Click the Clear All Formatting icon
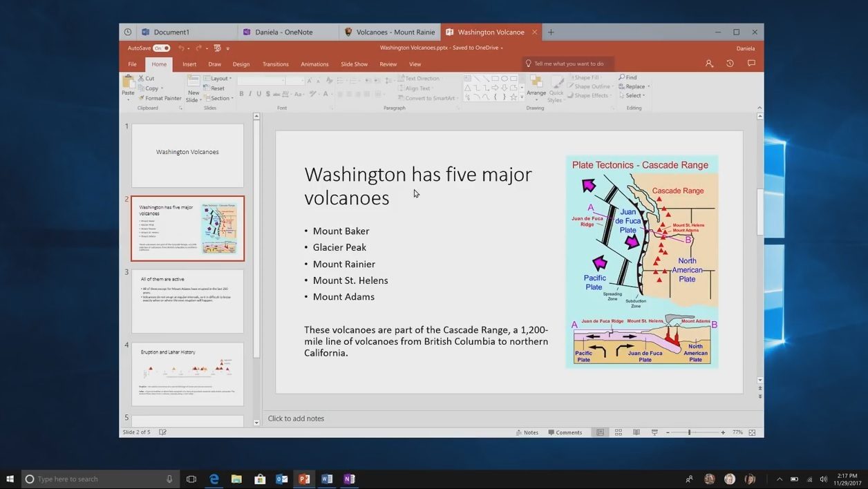868x489 pixels. (x=329, y=81)
